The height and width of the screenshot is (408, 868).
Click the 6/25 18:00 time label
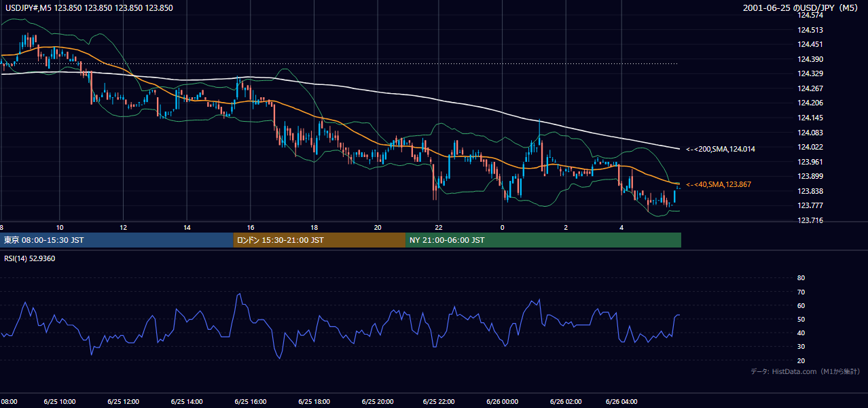pos(314,401)
